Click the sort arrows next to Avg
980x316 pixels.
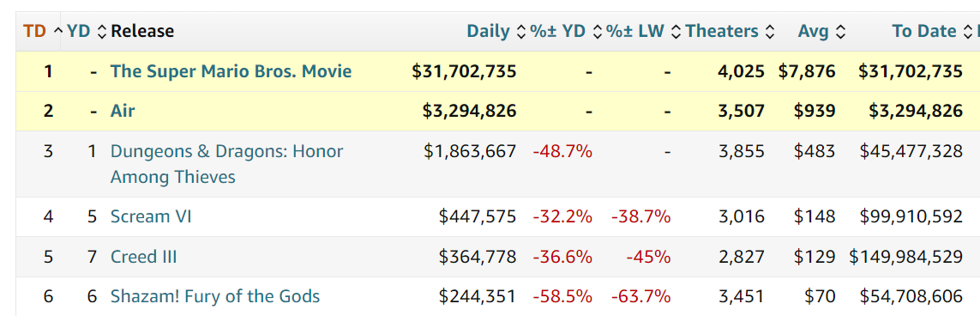click(x=841, y=31)
